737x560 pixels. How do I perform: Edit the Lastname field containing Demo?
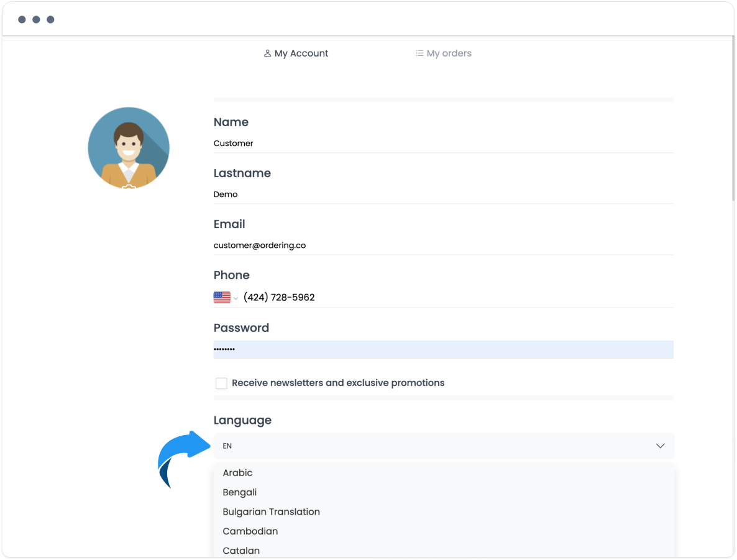(443, 195)
